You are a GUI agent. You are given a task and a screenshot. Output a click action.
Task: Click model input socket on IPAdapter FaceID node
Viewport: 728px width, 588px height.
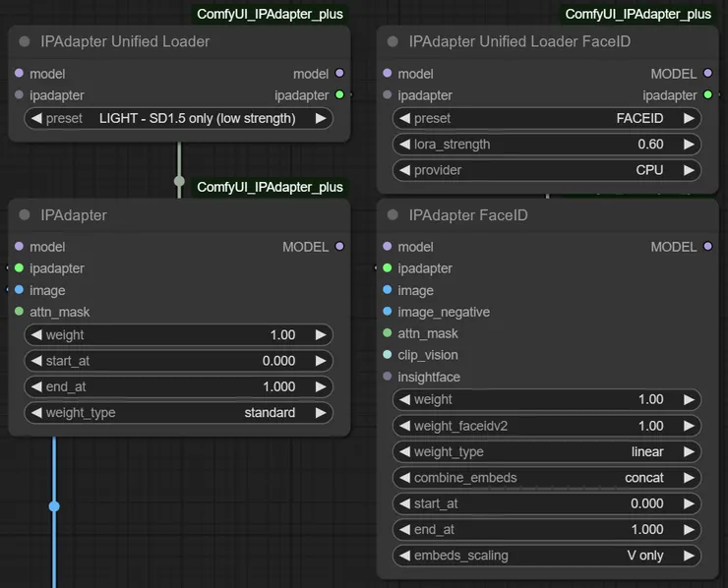[388, 246]
